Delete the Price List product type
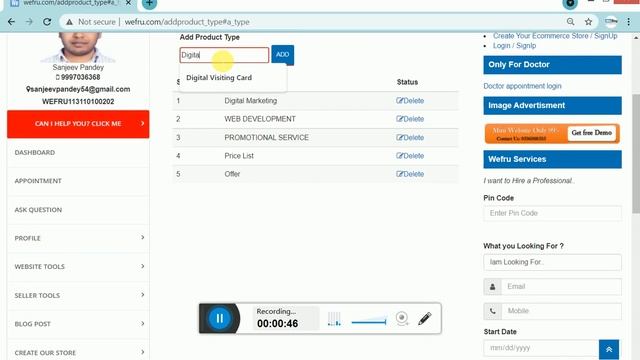Viewport: 640px width, 360px height. [x=410, y=156]
